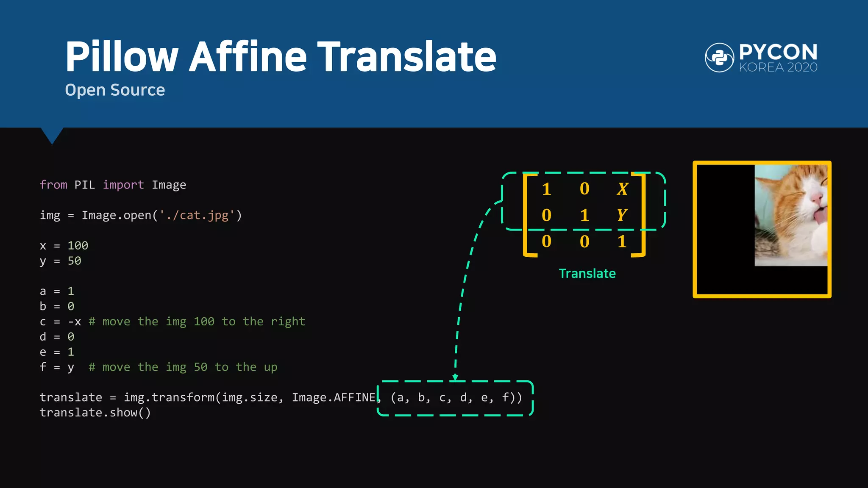868x488 pixels.
Task: Click Image.AFFINE in the transform call
Action: 334,397
